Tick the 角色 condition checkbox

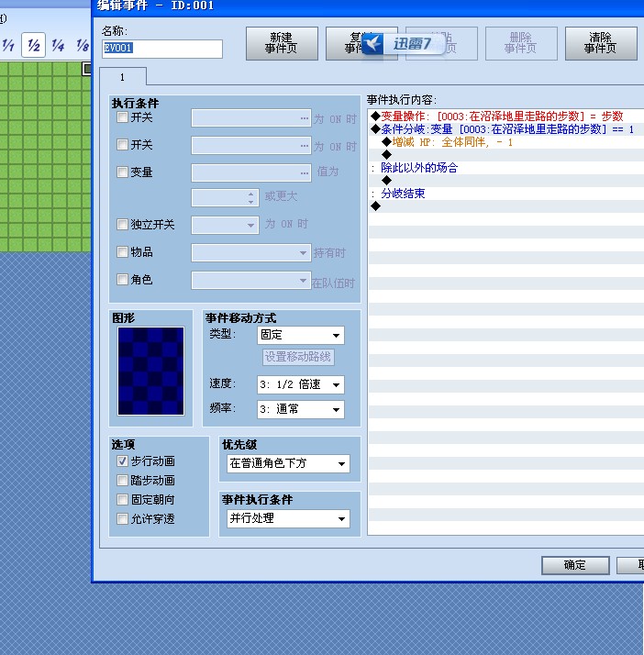pyautogui.click(x=122, y=279)
